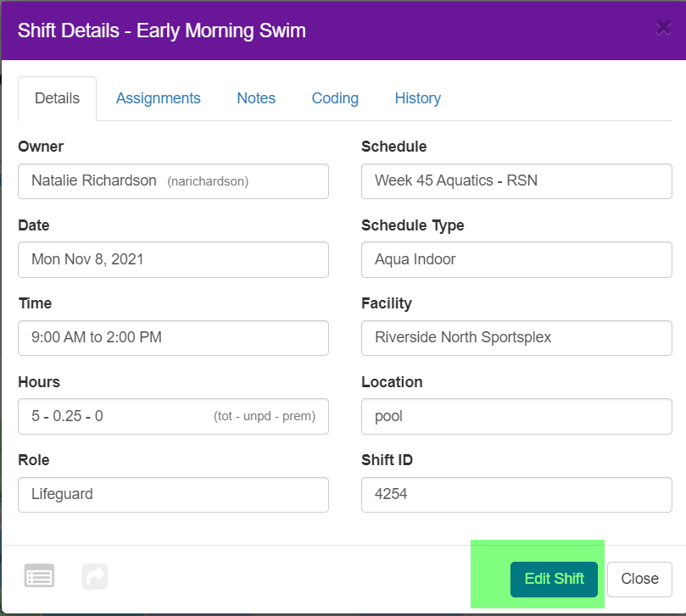Click the Hours field 5 - 0.25 - 0
This screenshot has width=686, height=616.
173,416
